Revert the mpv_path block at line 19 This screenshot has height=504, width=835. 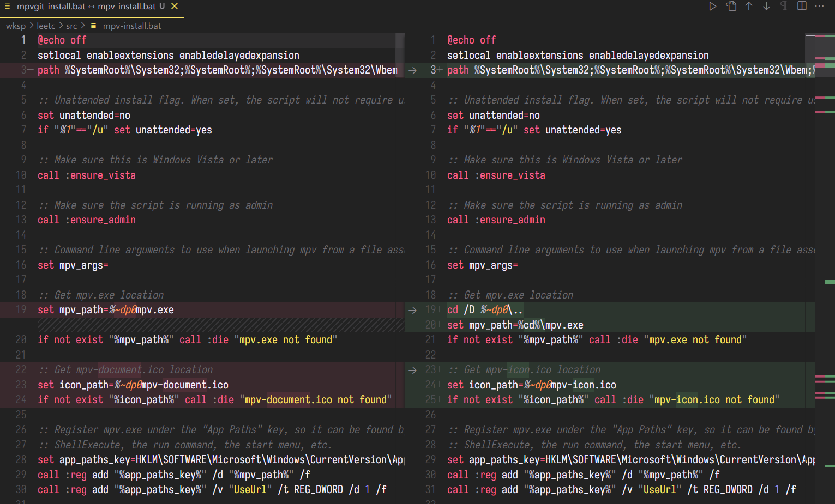412,311
